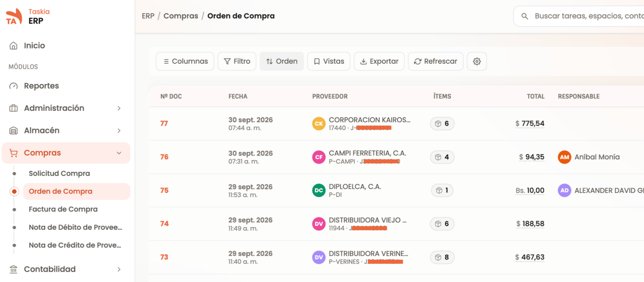
Task: Click the Administración briefcase icon
Action: click(x=13, y=108)
